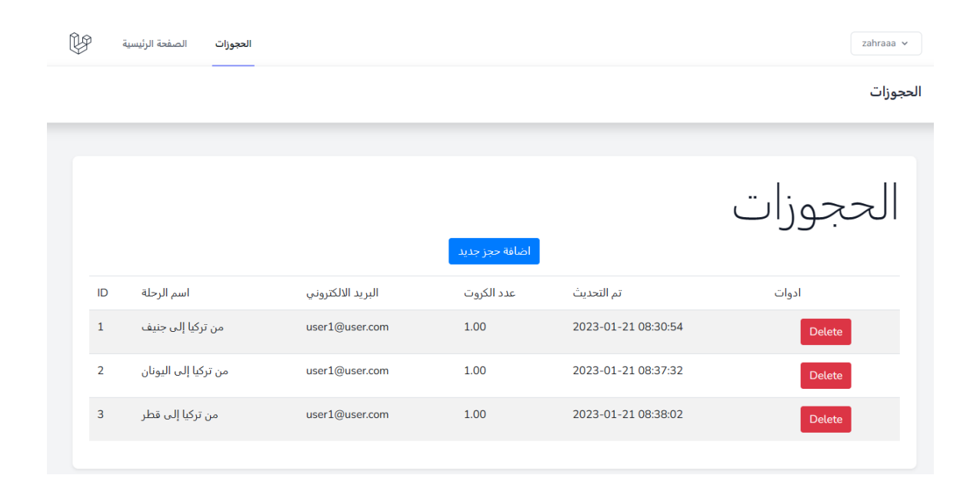This screenshot has width=980, height=492.
Task: Delete the من تركيا إلى جنيف booking
Action: pos(825,332)
